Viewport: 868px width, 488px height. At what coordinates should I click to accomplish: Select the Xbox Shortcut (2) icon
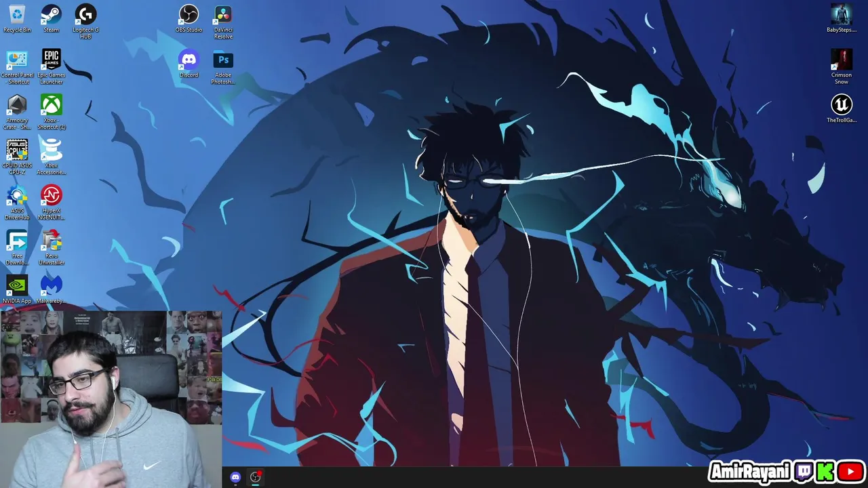click(x=52, y=112)
